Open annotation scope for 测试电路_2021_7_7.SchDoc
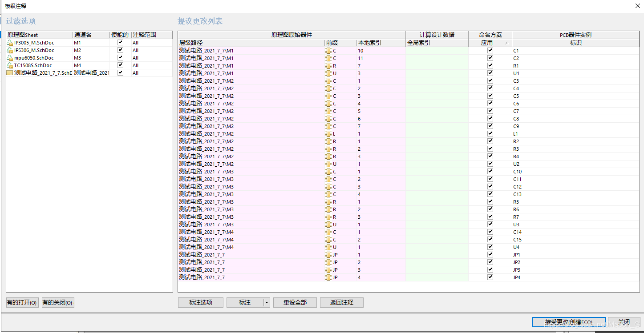Image resolution: width=644 pixels, height=333 pixels. point(151,73)
